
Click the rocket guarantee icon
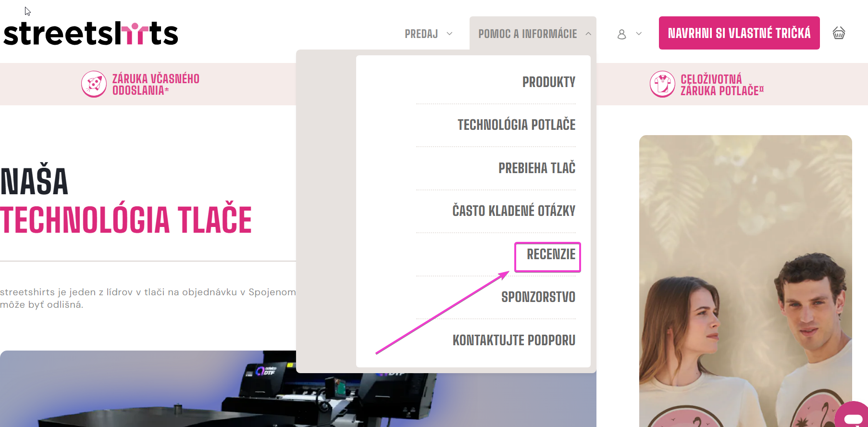pos(94,84)
